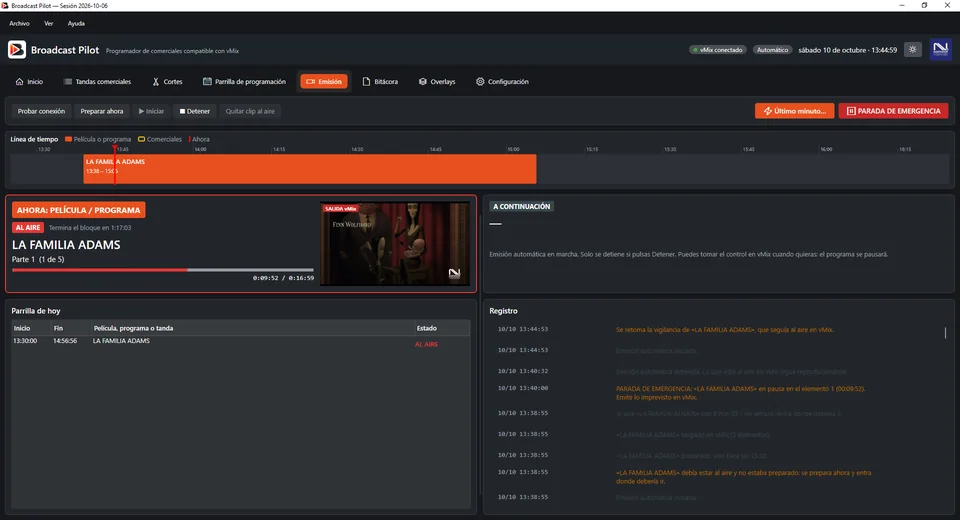Open the Bitácora document tab
This screenshot has width=960, height=520.
[x=380, y=81]
